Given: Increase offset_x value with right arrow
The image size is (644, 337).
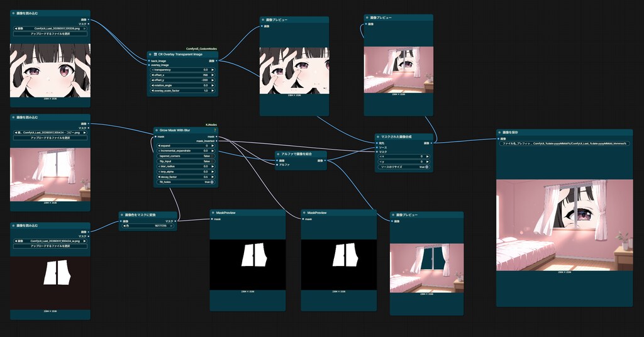Looking at the screenshot, I should tap(213, 75).
